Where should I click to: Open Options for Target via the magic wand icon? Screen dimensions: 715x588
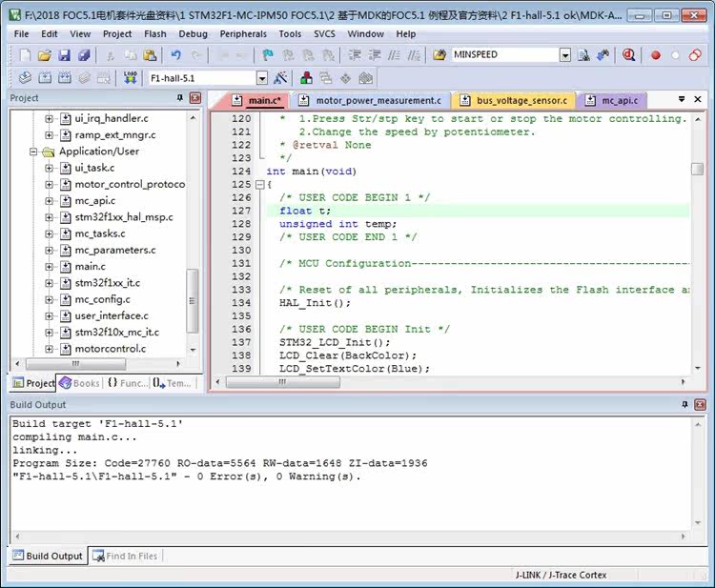(x=280, y=78)
